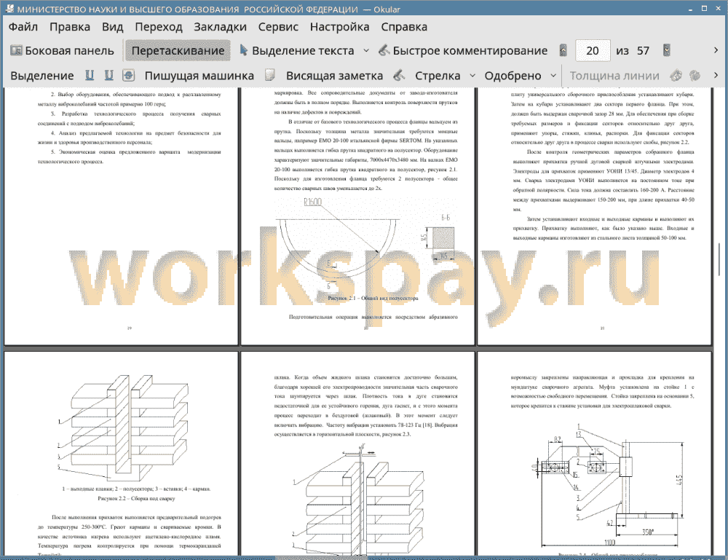
Task: Click the first palette icon after Толщина линии
Action: click(x=676, y=75)
